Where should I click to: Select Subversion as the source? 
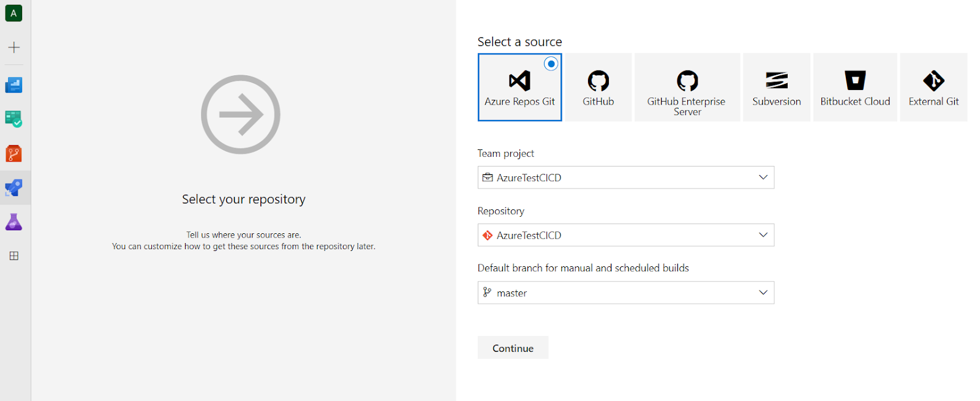776,88
